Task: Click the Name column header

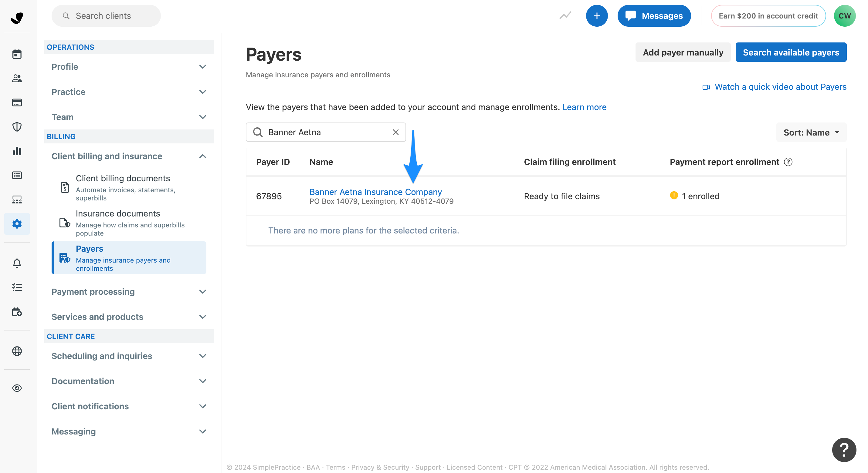Action: pos(321,162)
